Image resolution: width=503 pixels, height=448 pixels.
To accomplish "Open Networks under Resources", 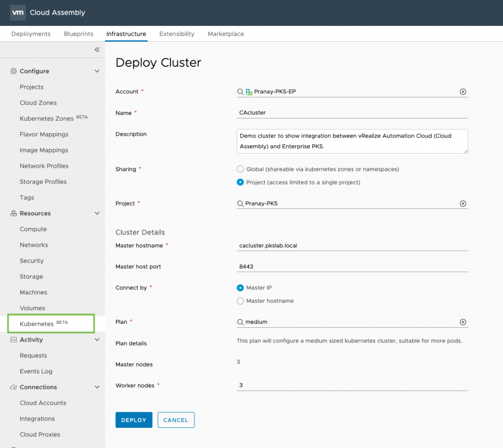I will (x=34, y=245).
